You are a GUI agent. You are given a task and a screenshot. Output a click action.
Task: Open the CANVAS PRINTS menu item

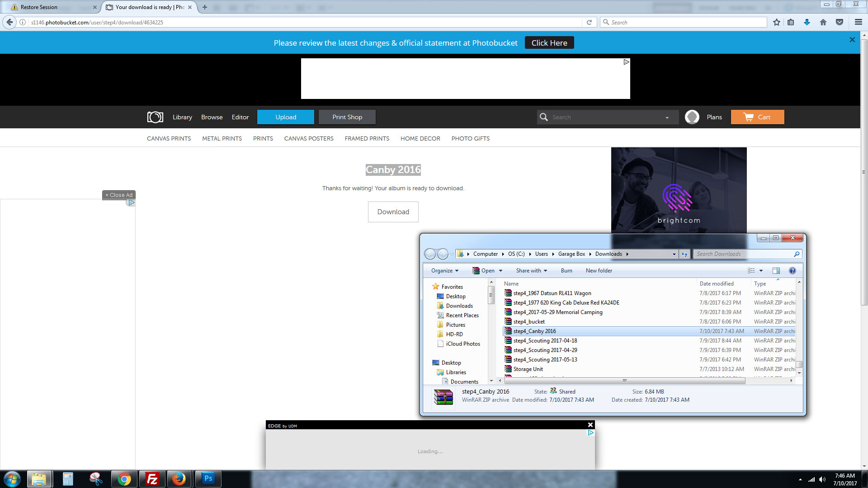(169, 139)
